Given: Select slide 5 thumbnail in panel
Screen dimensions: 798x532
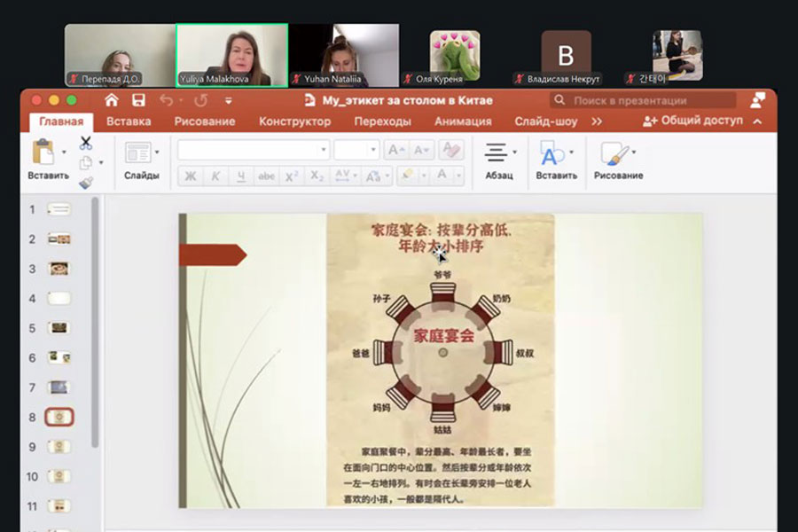Looking at the screenshot, I should [x=59, y=328].
